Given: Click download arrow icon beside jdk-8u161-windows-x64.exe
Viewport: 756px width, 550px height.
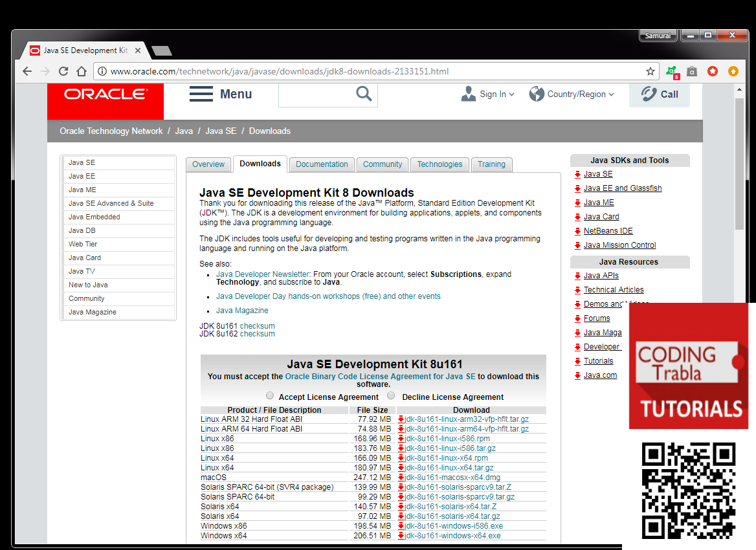Looking at the screenshot, I should pyautogui.click(x=401, y=536).
